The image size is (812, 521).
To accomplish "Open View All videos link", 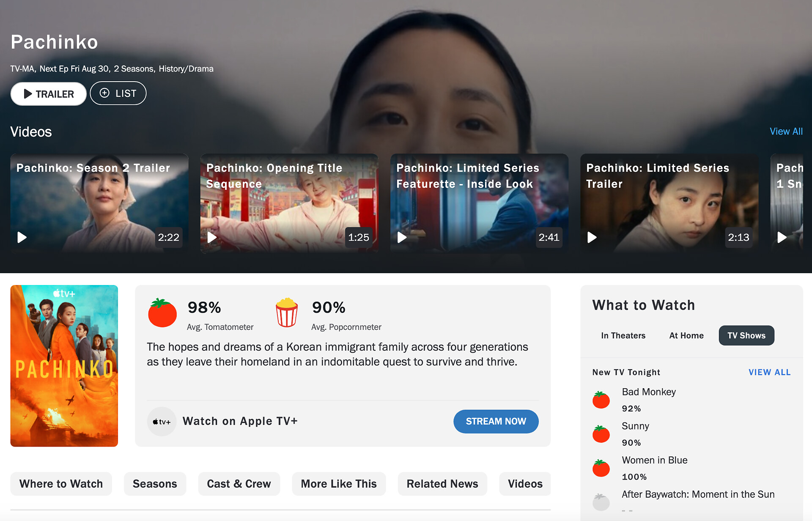I will pos(786,132).
